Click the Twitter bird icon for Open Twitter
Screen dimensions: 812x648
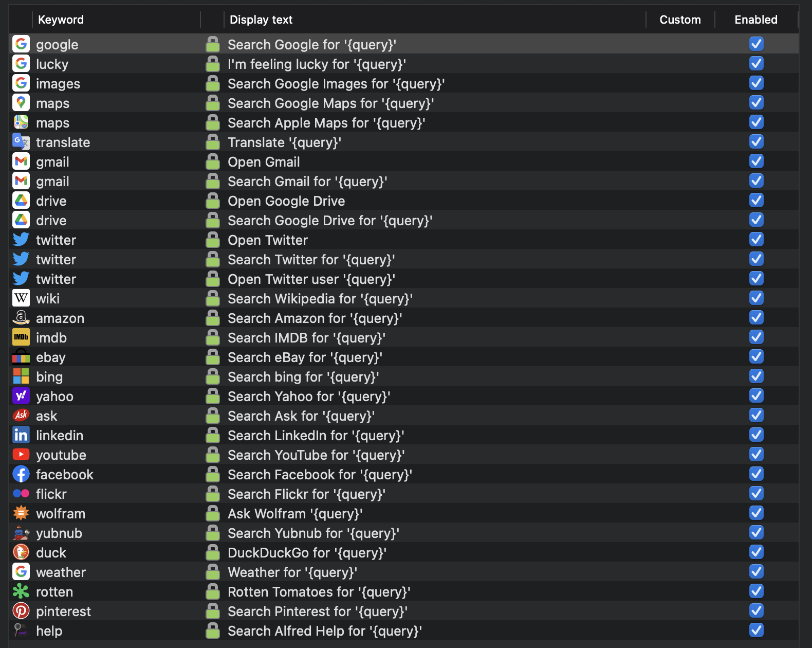tap(21, 240)
